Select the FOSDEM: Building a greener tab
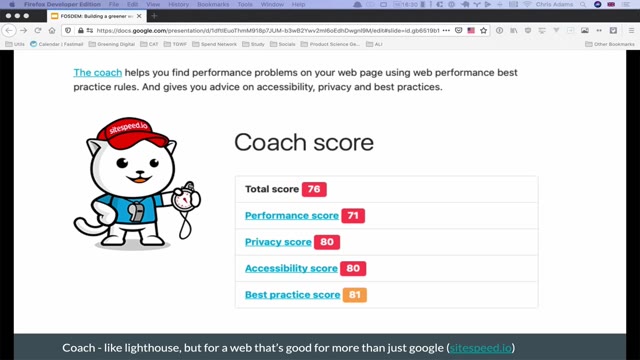The image size is (640, 360). pyautogui.click(x=96, y=16)
